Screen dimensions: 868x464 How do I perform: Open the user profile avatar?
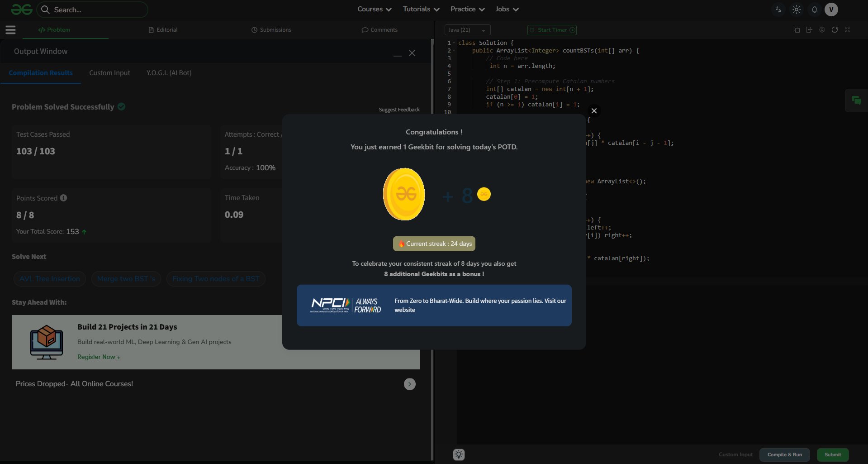[x=831, y=10]
